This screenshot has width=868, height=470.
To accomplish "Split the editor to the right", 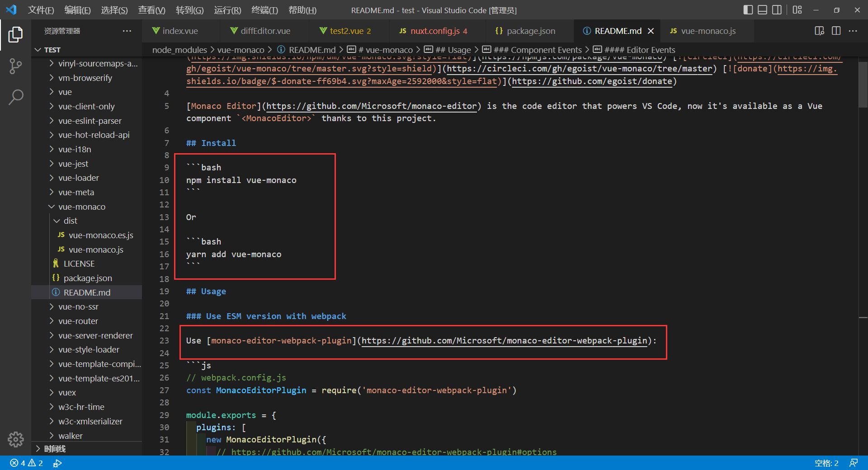I will (x=836, y=31).
